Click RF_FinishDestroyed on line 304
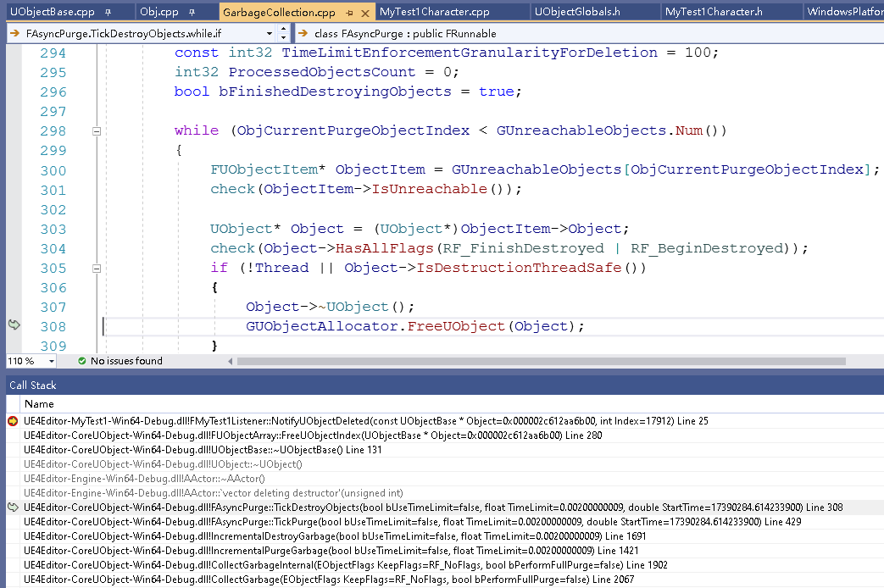 (x=523, y=248)
